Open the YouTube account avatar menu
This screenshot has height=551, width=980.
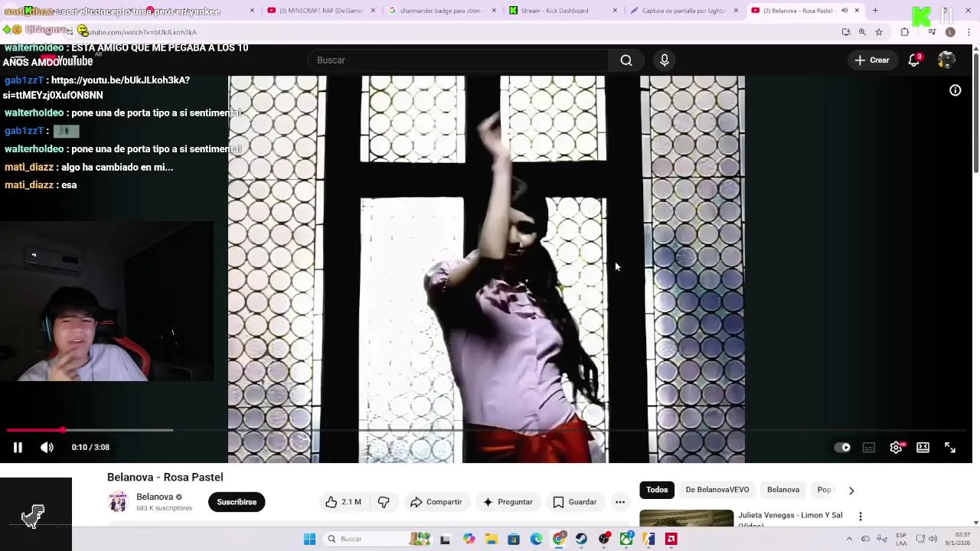pos(946,60)
